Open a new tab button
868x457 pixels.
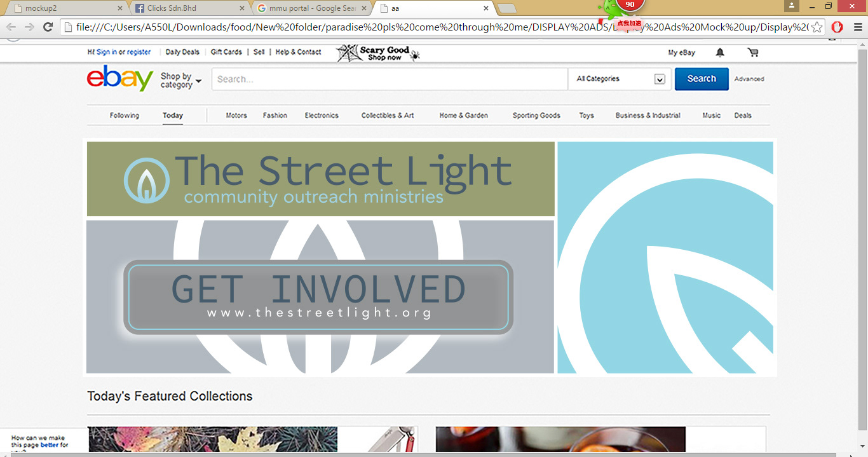pyautogui.click(x=506, y=8)
